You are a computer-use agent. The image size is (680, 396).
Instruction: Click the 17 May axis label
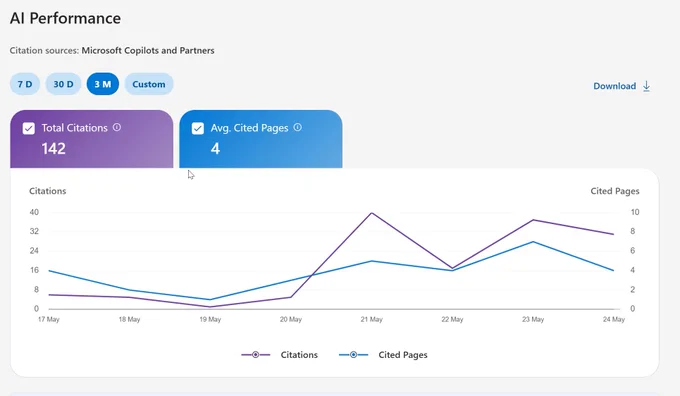tap(49, 319)
